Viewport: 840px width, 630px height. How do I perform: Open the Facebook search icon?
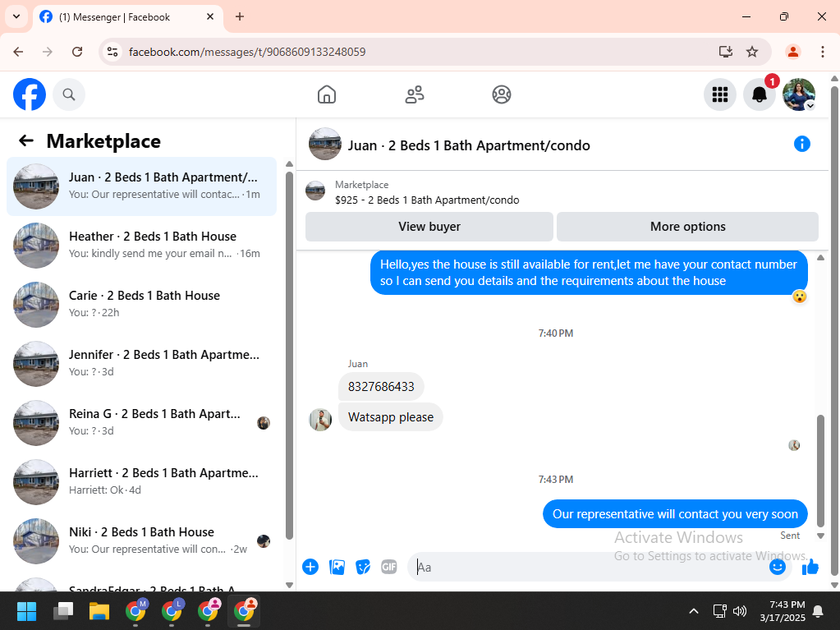69,94
